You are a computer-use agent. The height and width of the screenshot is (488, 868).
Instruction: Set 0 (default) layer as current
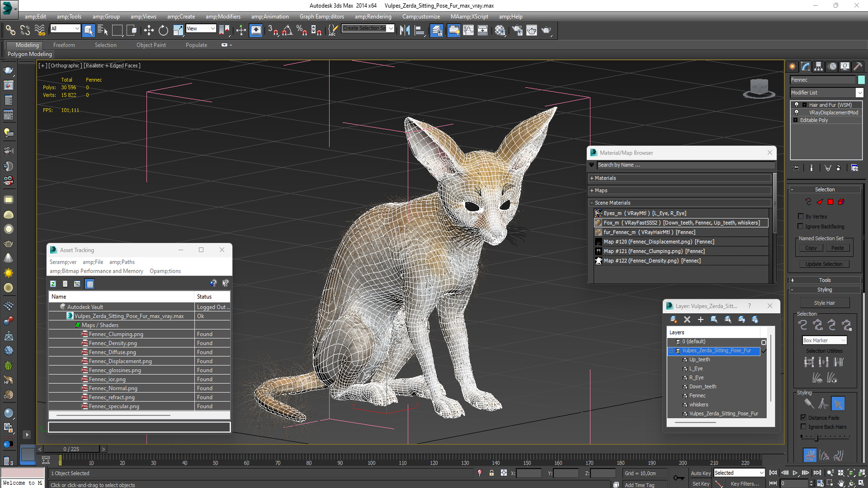[x=764, y=342]
